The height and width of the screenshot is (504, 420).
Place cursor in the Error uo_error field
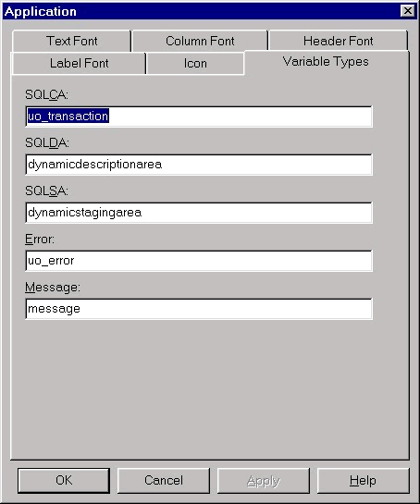[199, 261]
